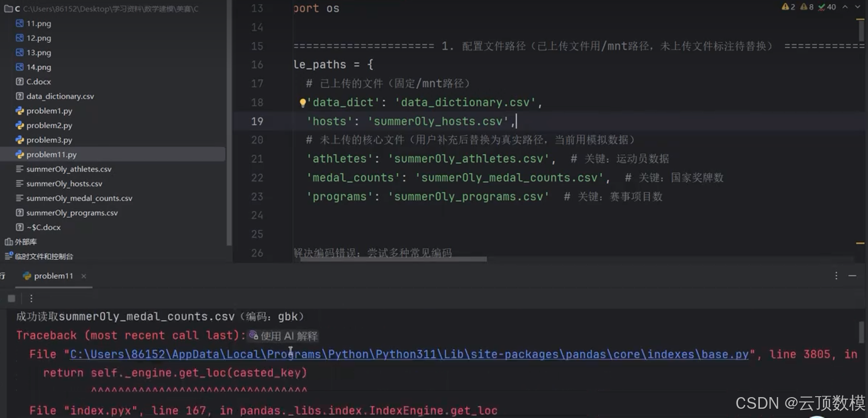This screenshot has height=418, width=868.
Task: Click 'summerOly_programs.csv' string on line 23
Action: (x=469, y=197)
